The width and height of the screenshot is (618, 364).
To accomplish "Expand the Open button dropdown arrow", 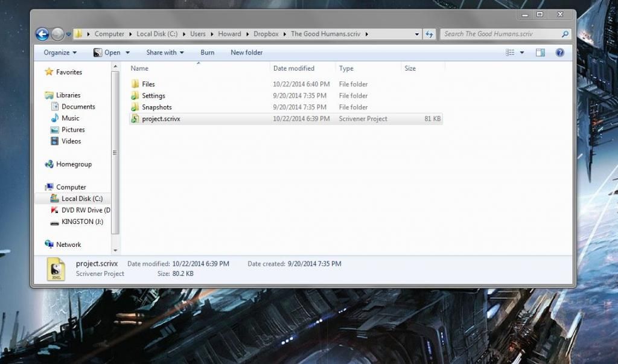I will [x=127, y=53].
